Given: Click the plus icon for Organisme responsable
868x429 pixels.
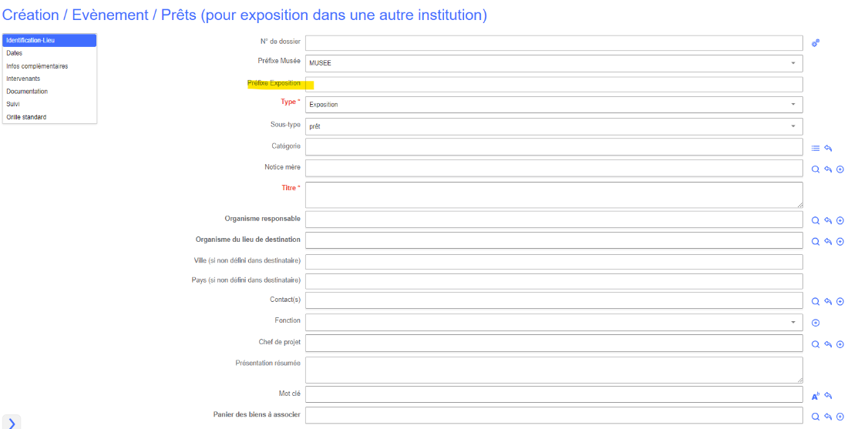Looking at the screenshot, I should point(840,220).
